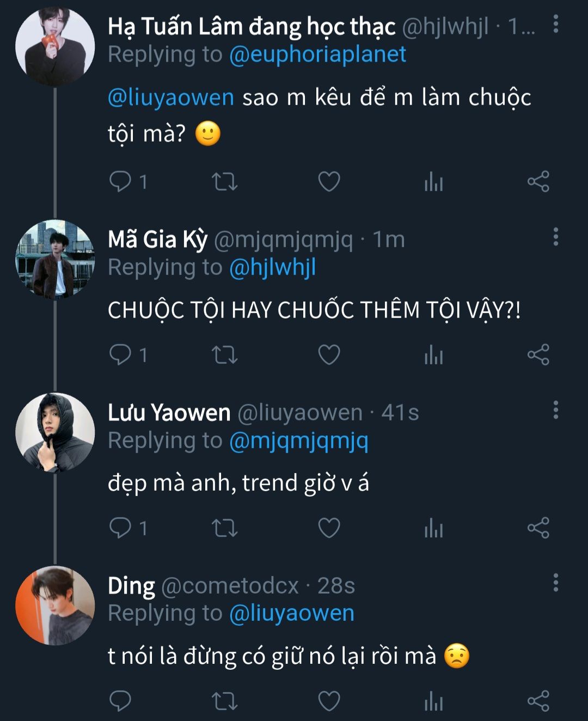Open the blue @liuyaowen mention in first tweet
588x721 pixels.
pyautogui.click(x=171, y=97)
